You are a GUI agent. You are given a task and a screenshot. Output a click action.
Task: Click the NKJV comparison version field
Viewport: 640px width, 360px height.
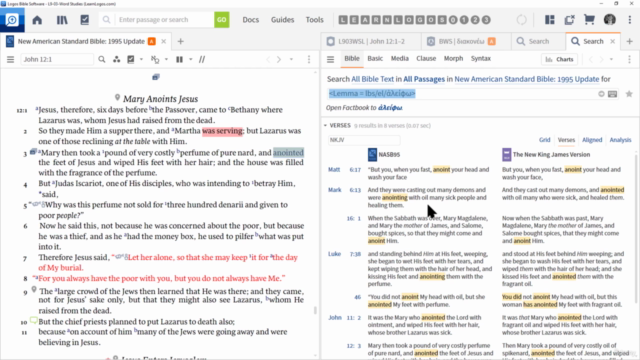point(364,140)
